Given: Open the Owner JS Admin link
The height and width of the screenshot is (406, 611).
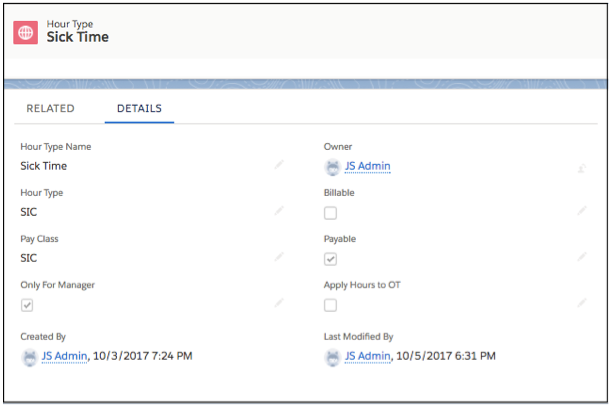Looking at the screenshot, I should pos(367,166).
